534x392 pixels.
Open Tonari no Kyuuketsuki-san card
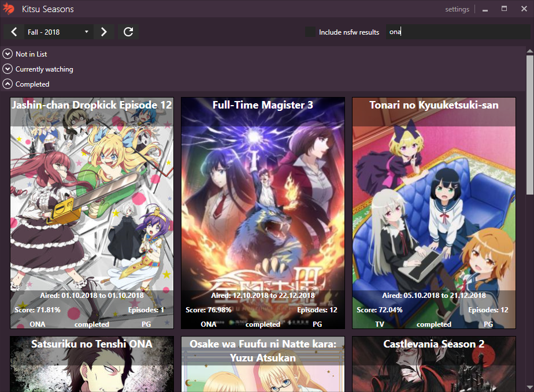434,213
